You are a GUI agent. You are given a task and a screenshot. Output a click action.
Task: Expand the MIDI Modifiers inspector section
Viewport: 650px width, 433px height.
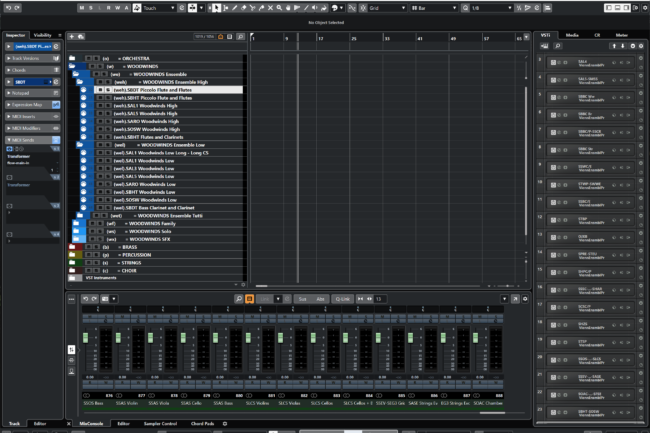(x=28, y=129)
